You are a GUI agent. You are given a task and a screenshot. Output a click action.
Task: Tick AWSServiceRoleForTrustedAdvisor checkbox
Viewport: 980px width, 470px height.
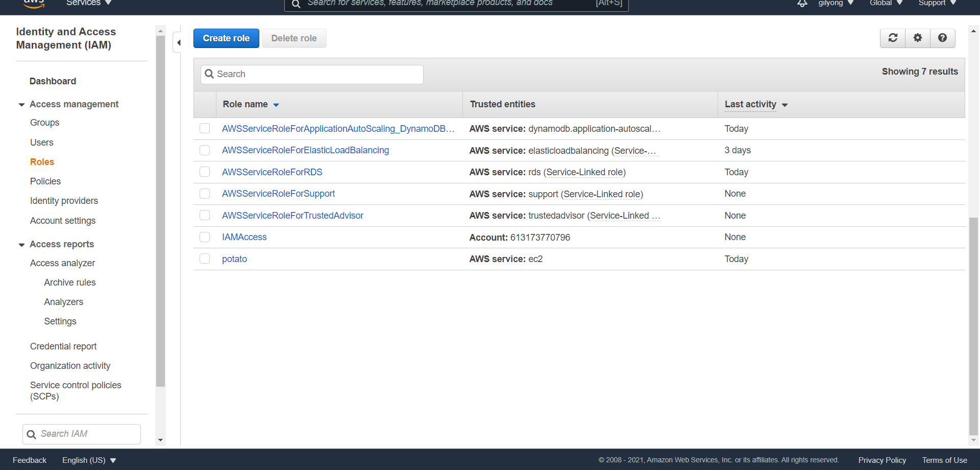[x=205, y=215]
